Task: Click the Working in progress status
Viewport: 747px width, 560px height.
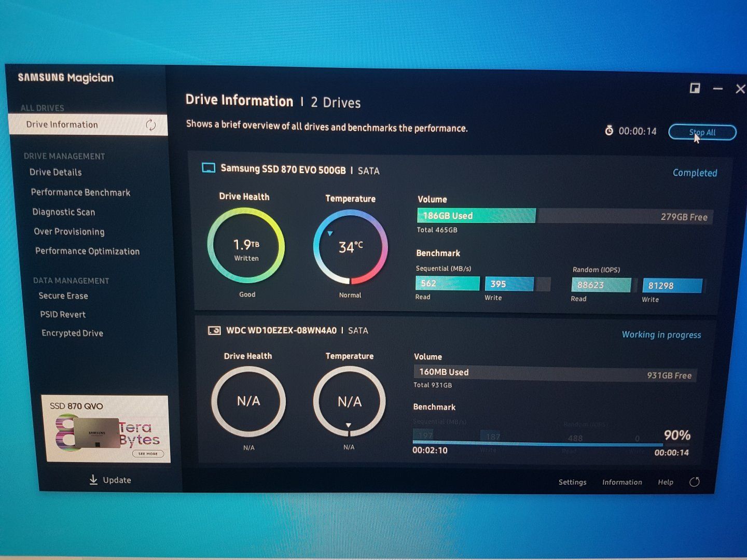Action: point(661,335)
